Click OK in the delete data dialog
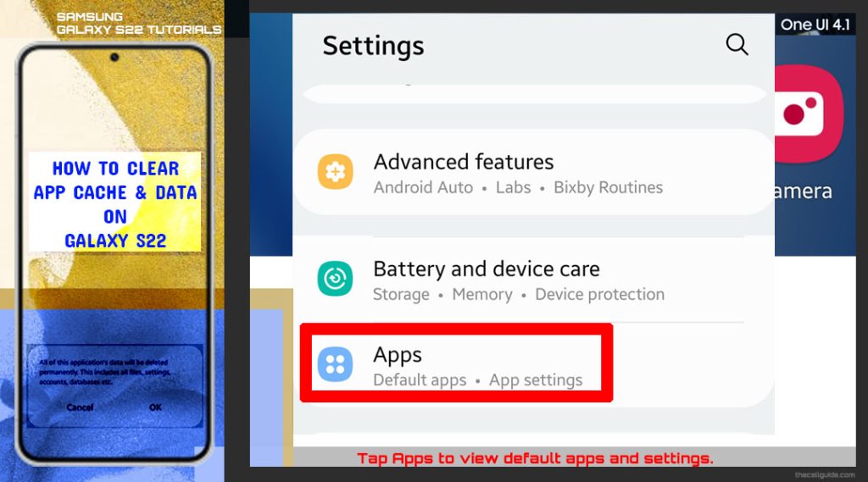 (156, 407)
